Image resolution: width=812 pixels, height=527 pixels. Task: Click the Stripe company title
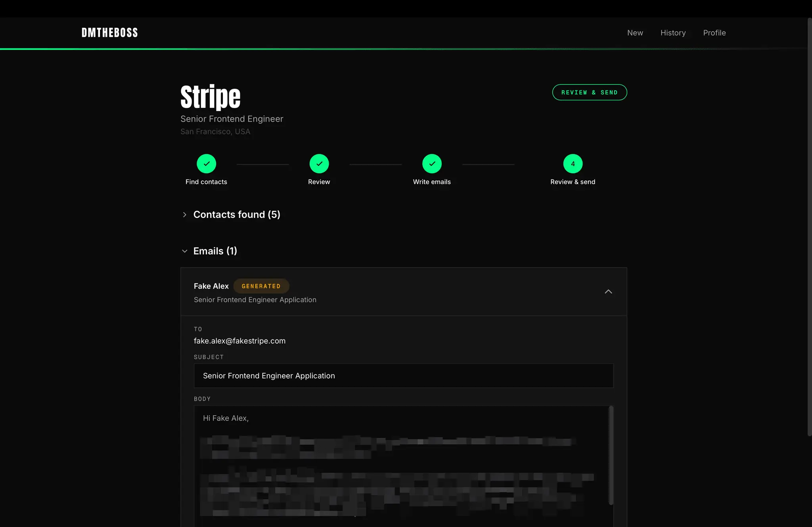tap(210, 97)
